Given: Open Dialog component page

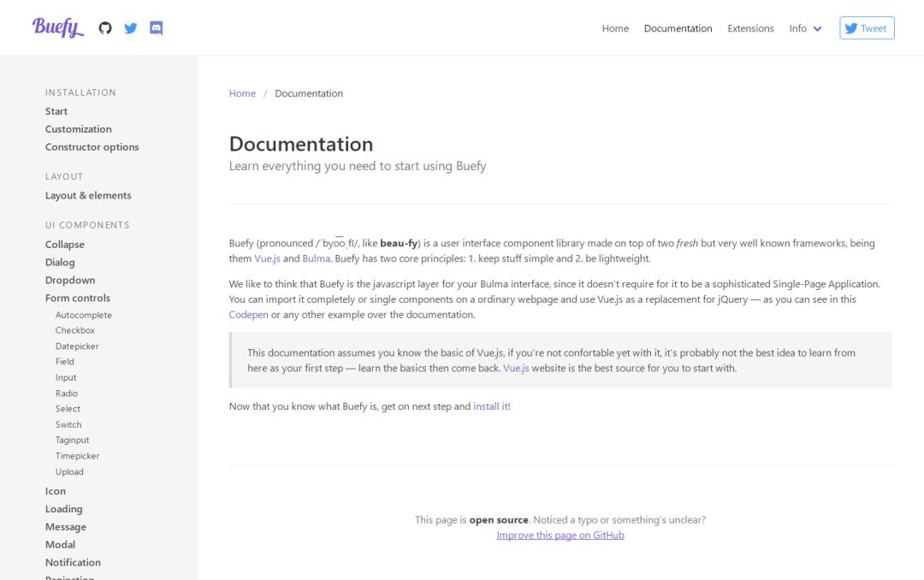Looking at the screenshot, I should coord(60,263).
